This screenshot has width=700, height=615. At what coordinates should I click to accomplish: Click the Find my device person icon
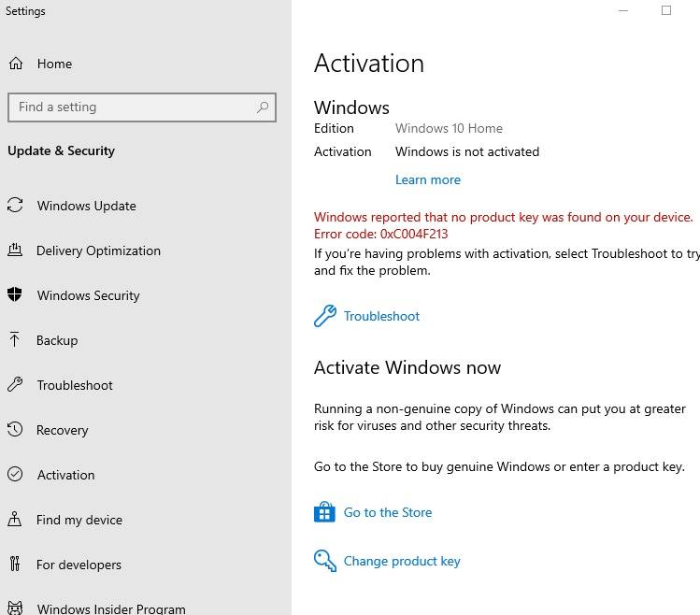(15, 520)
